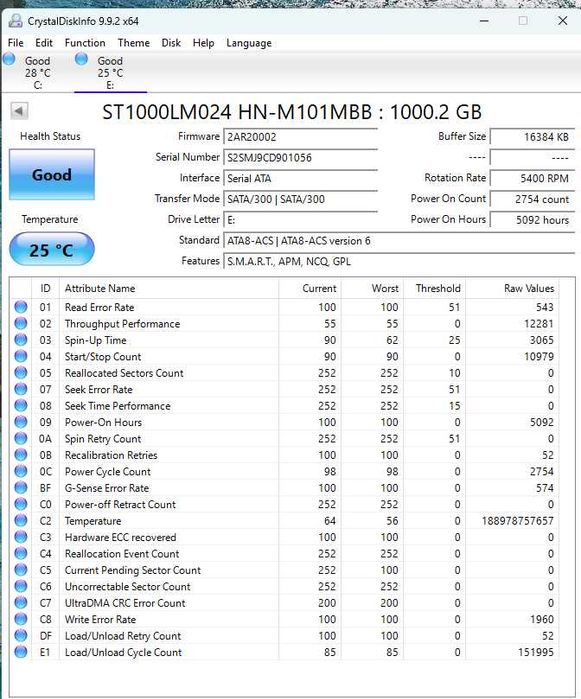Click status orb for Uncorrectable Sector Count
Image resolution: width=581 pixels, height=699 pixels.
tap(21, 586)
